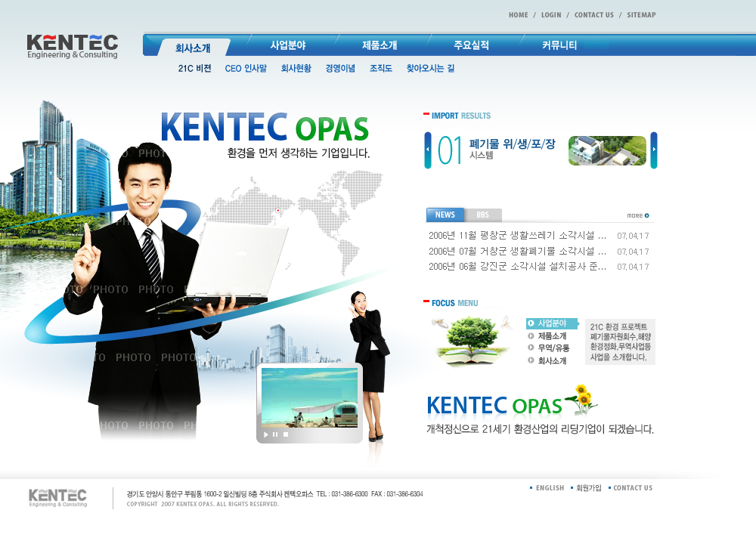The image size is (756, 547).
Task: Pause the beach video clip
Action: 275,434
